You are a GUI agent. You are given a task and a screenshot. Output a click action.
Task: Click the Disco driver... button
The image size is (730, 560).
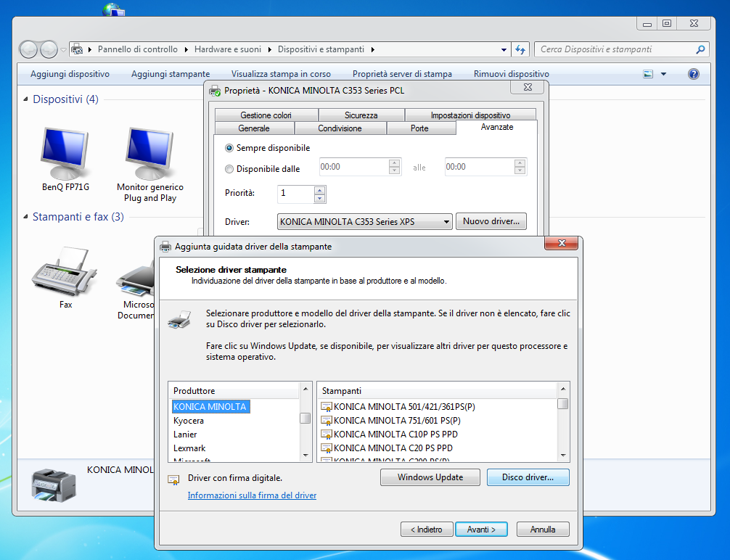(x=528, y=477)
